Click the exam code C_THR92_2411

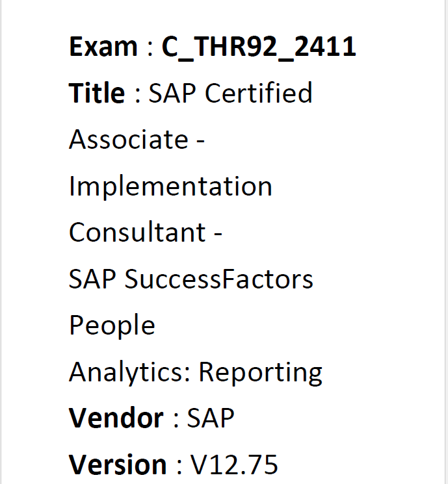coord(259,47)
